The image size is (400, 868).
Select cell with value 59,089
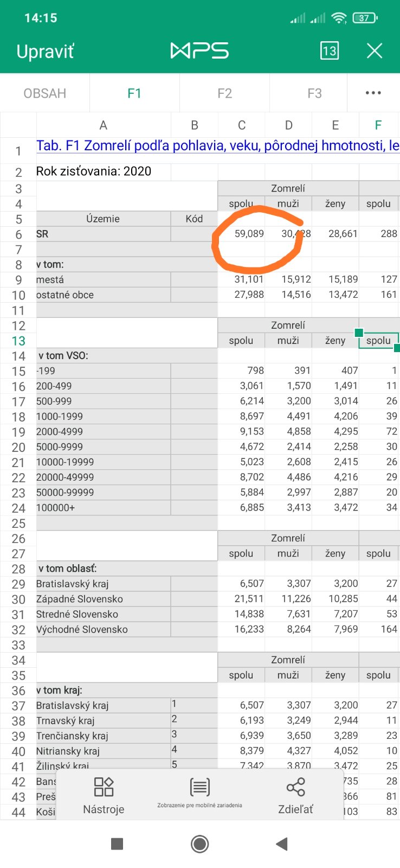tap(242, 234)
